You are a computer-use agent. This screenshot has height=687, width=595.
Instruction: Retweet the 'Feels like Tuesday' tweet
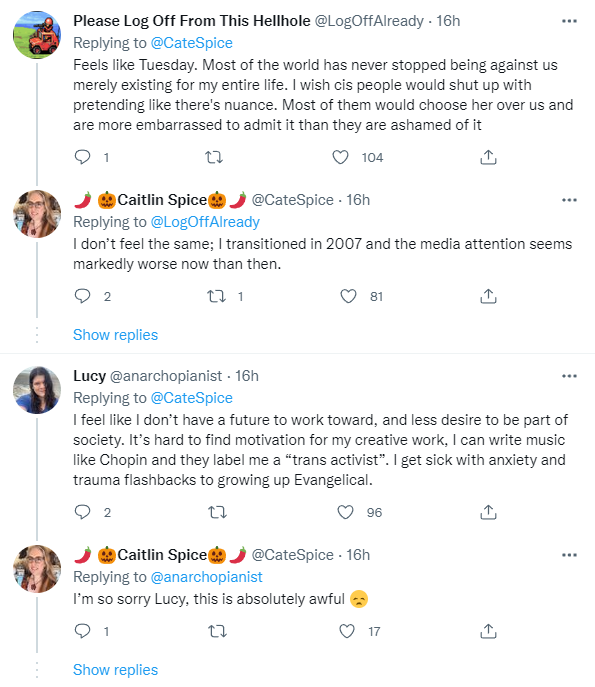pos(214,157)
